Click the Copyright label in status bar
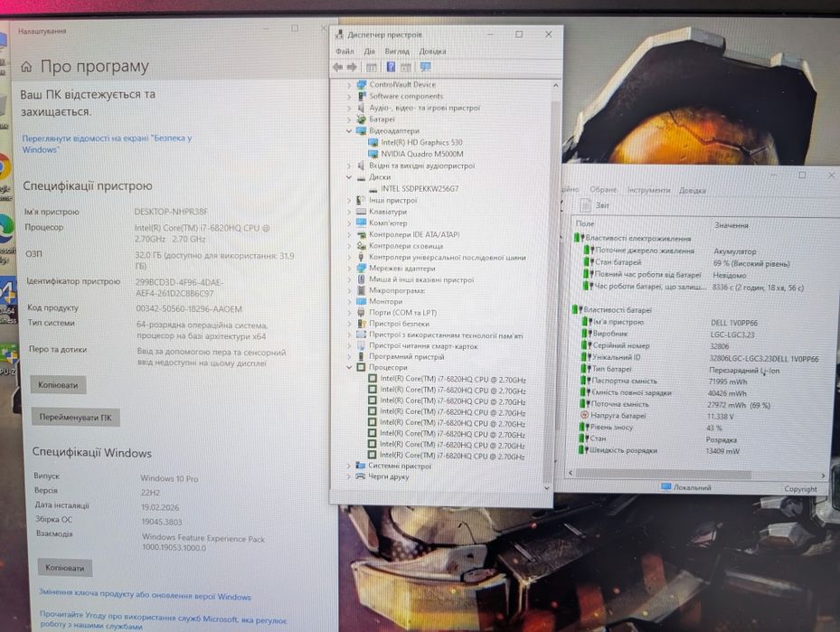Image resolution: width=840 pixels, height=632 pixels. tap(800, 489)
